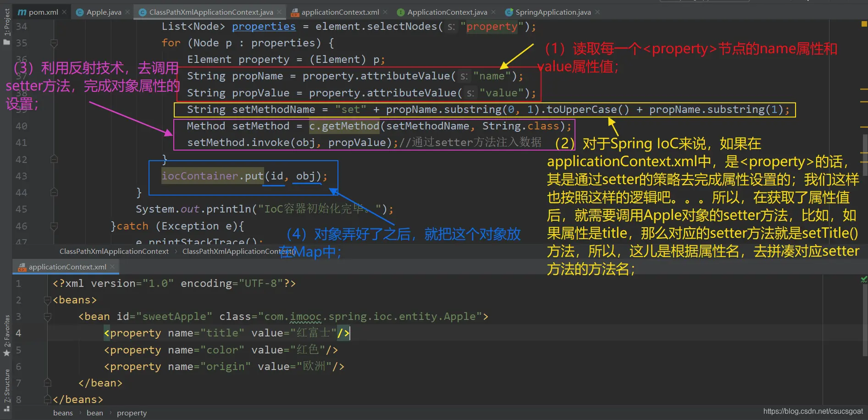Screen dimensions: 868x420
Task: Click the Maven icon on pom.xml tab
Action: click(22, 12)
